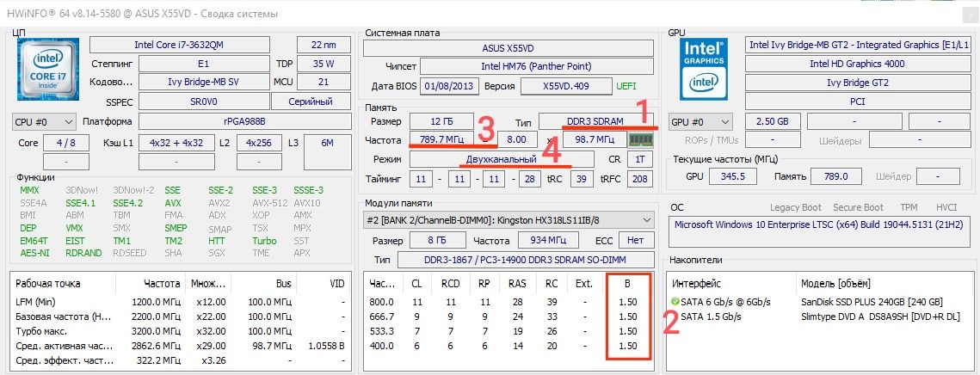Image resolution: width=980 pixels, height=375 pixels.
Task: Click the 800.0 memory timing row frequency
Action: pyautogui.click(x=382, y=302)
